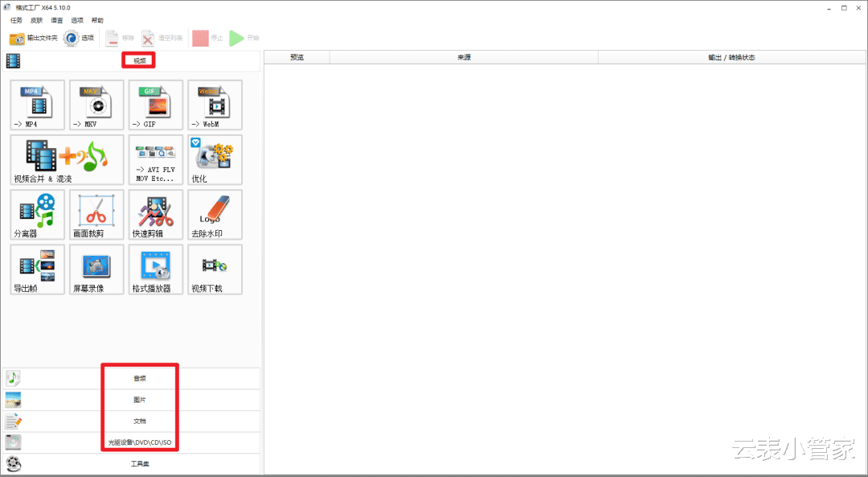Expand the 音频 audio category
868x477 pixels.
(x=131, y=378)
